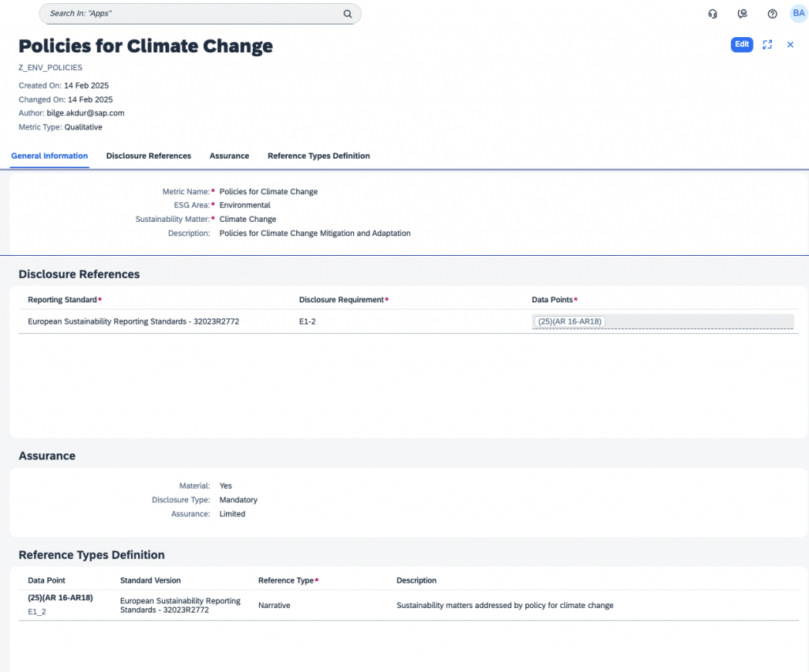Click the search magnifier icon

pyautogui.click(x=348, y=14)
